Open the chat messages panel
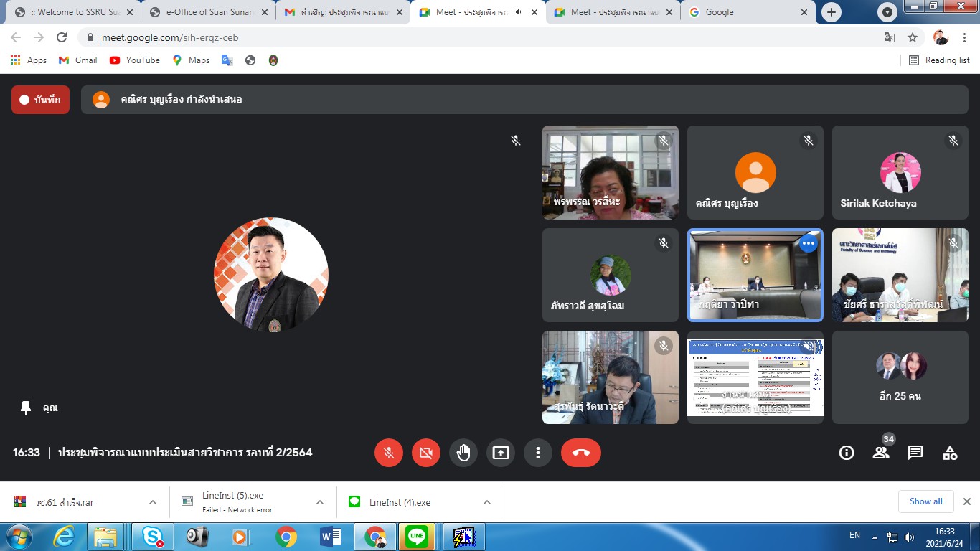The image size is (980, 551). pos(915,453)
